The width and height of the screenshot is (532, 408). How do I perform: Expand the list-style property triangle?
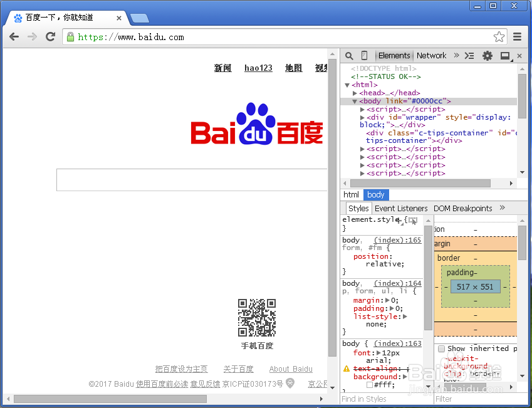click(405, 316)
